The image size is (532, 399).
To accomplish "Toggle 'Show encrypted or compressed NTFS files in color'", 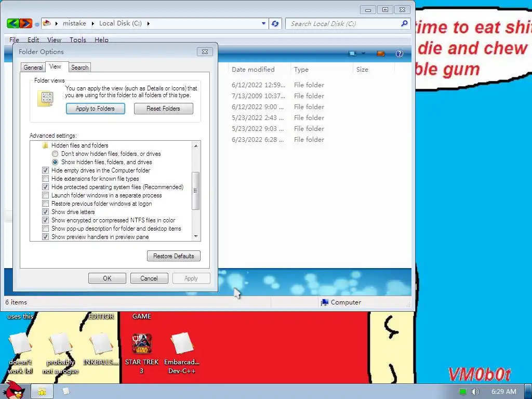I will (x=46, y=220).
